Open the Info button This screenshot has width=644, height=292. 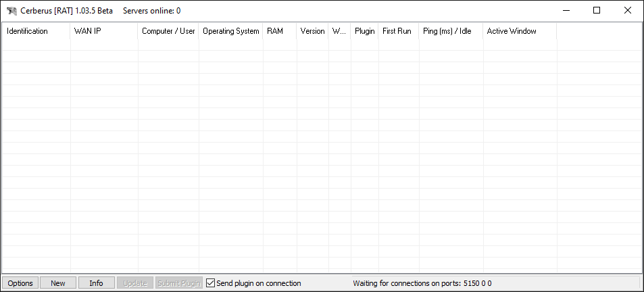96,283
